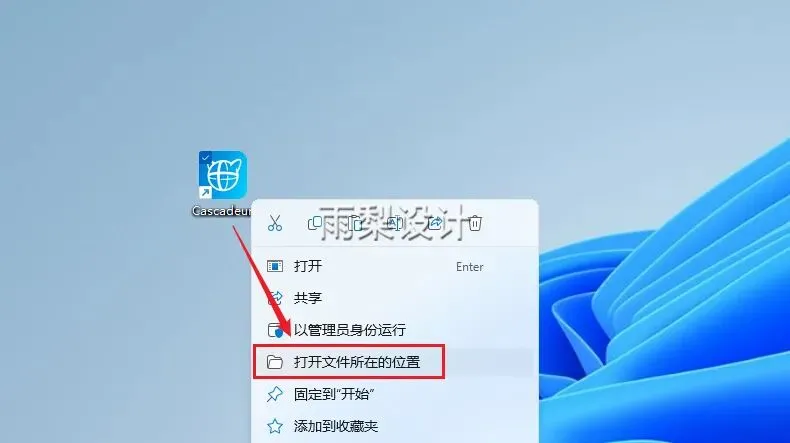Select the Cascadeur desktop shortcut icon

(x=223, y=175)
